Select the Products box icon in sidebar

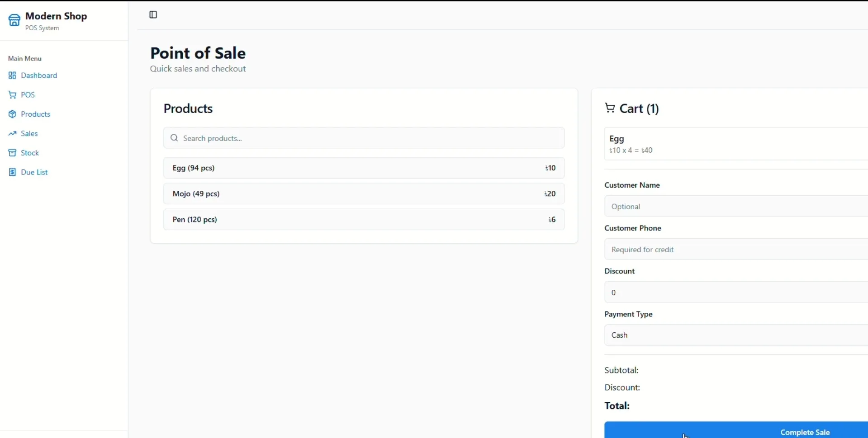12,114
